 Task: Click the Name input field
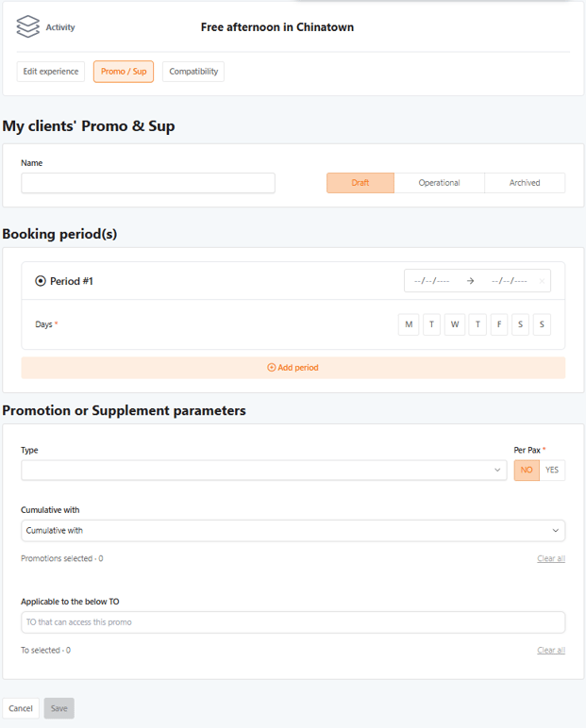click(148, 183)
